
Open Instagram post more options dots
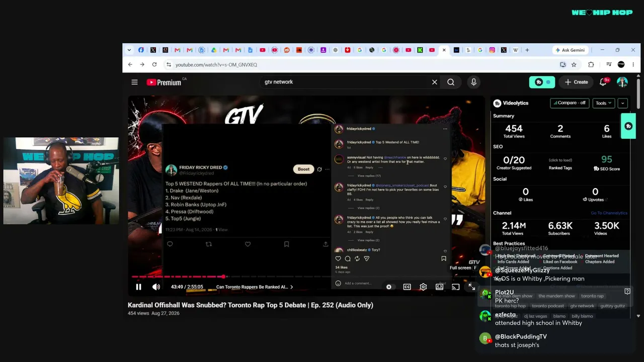[445, 129]
